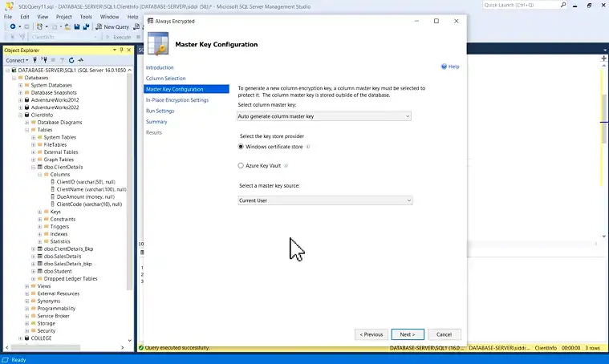Pin the Object Explorer panel
The width and height of the screenshot is (609, 364).
122,50
